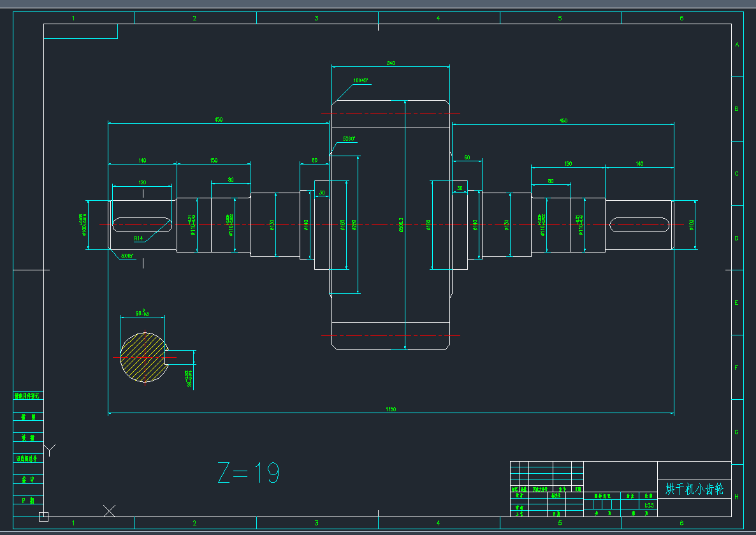This screenshot has height=535, width=756.
Task: Select zone number 3 on top border
Action: (x=316, y=18)
